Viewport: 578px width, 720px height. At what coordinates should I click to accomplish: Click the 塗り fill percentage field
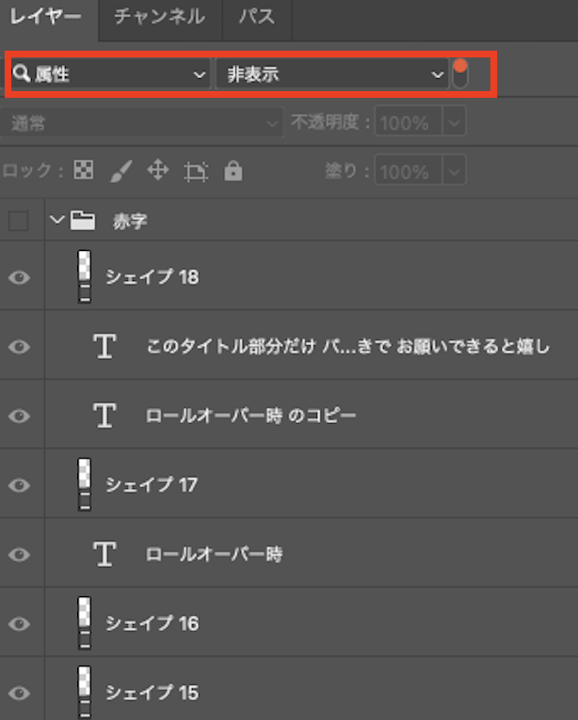409,172
